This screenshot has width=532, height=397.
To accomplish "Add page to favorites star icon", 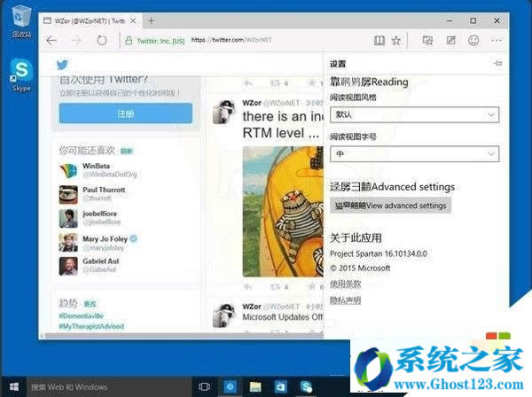I will tap(396, 41).
